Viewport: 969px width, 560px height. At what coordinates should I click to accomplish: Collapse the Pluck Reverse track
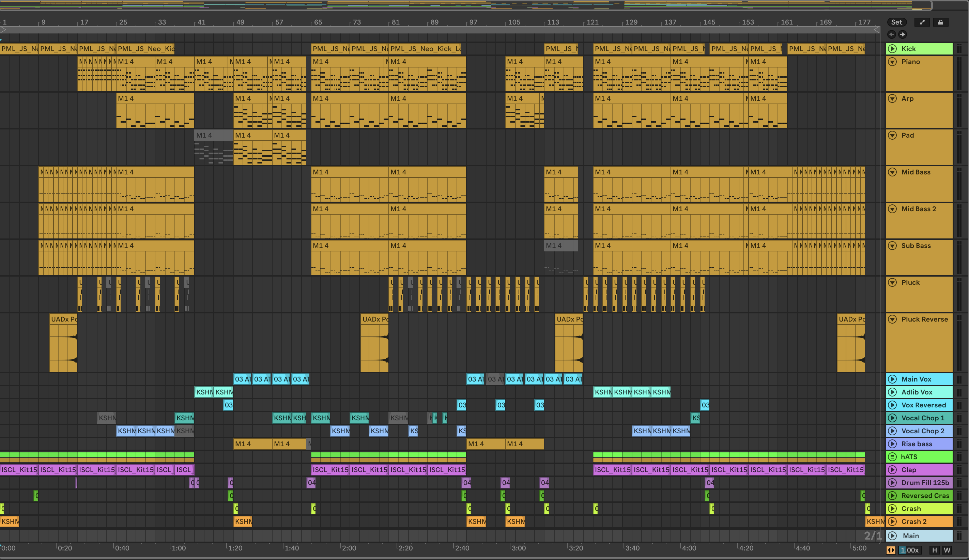click(892, 319)
